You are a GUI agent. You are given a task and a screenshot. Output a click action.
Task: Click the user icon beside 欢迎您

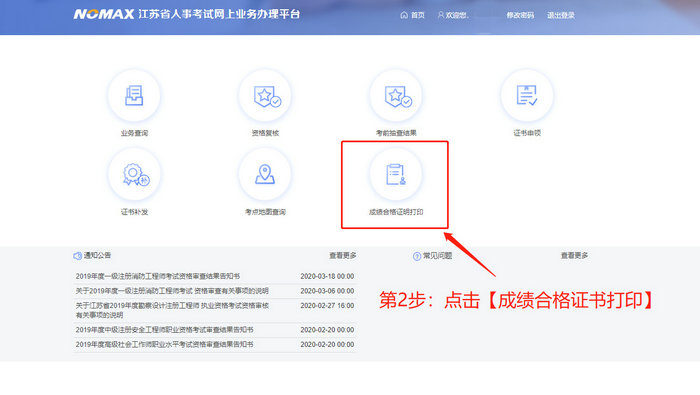click(x=441, y=15)
